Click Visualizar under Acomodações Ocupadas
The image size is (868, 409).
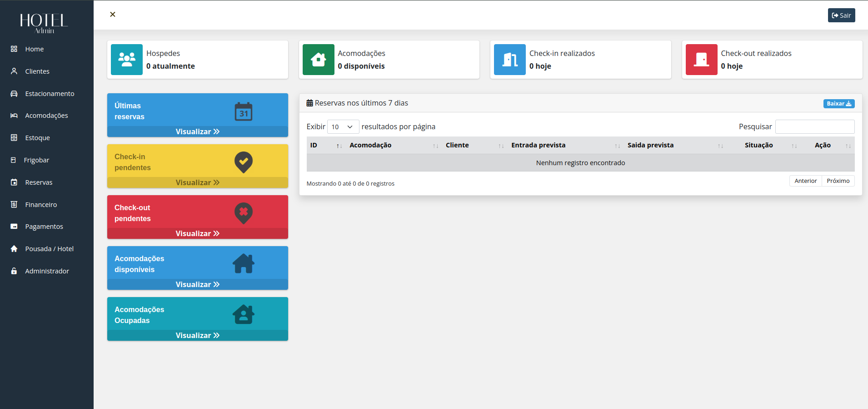pos(198,335)
